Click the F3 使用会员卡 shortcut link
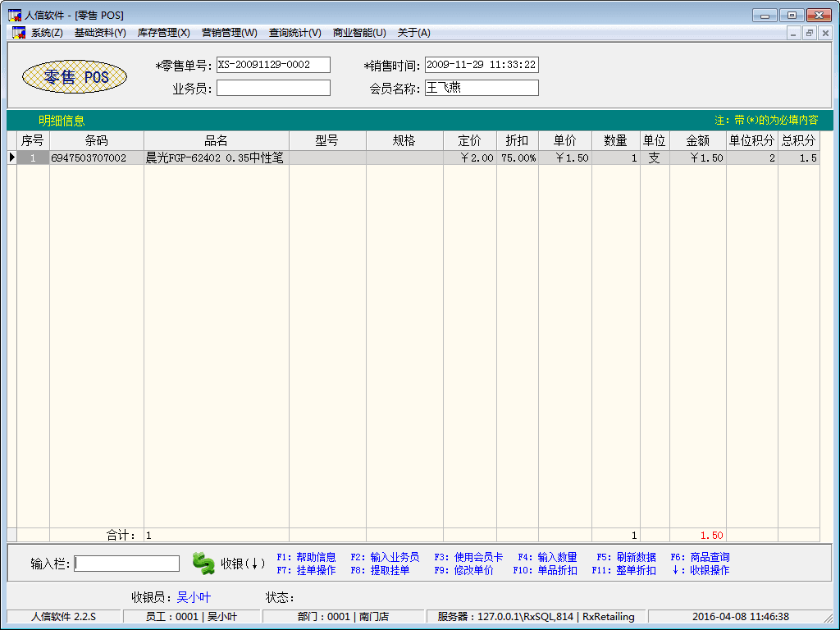840x630 pixels. coord(468,557)
